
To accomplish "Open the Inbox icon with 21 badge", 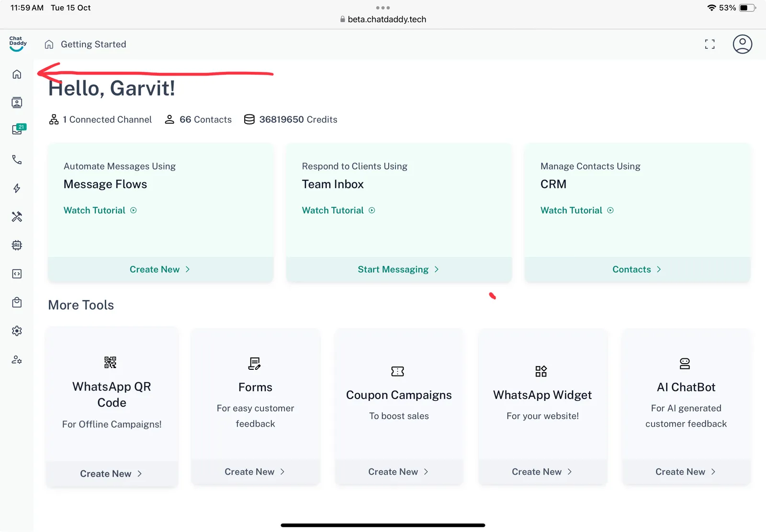I will click(18, 130).
